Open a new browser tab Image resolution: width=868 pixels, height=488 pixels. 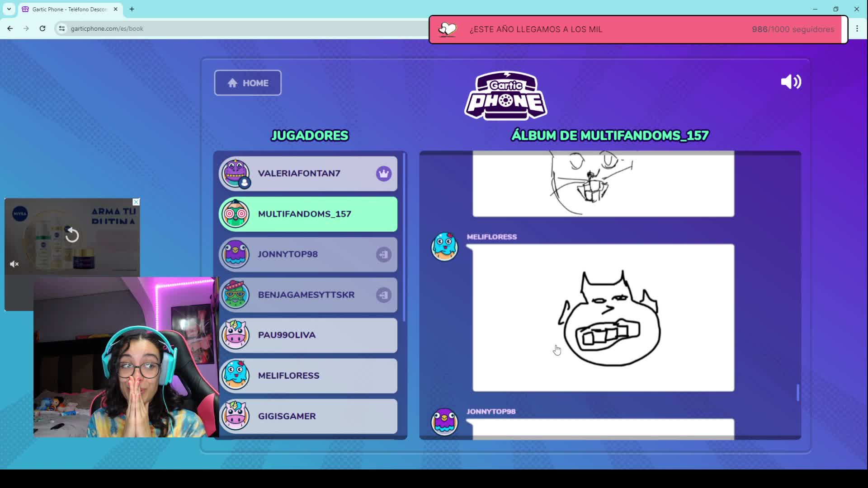click(132, 9)
